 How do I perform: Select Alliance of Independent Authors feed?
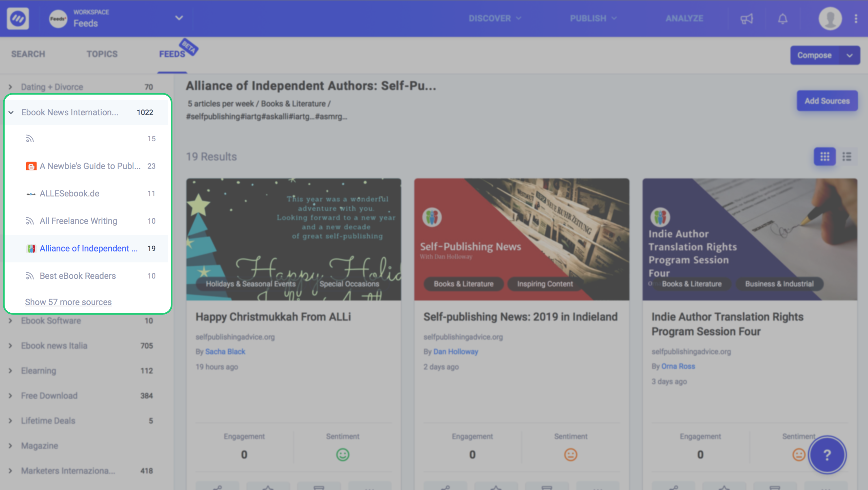point(87,249)
